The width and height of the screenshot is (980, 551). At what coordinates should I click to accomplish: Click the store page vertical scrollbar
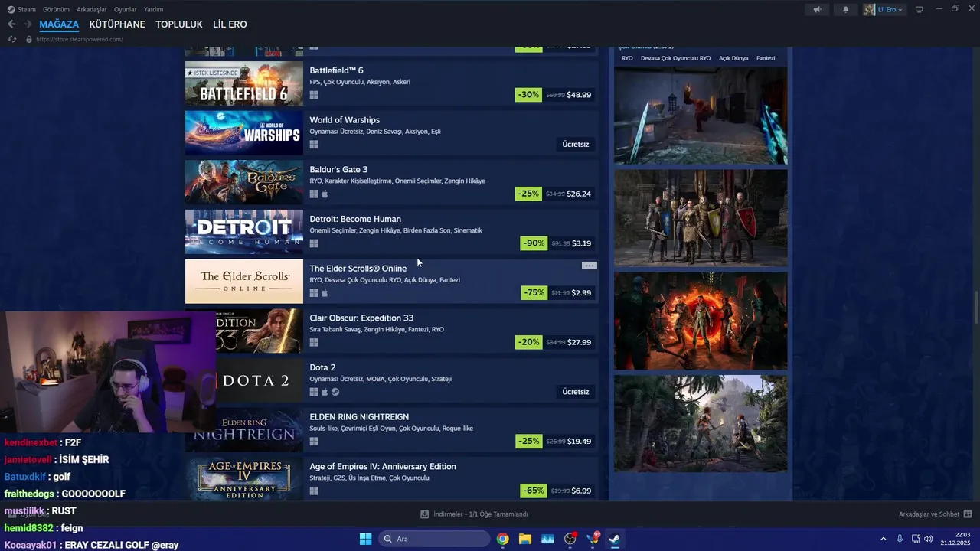(x=976, y=307)
